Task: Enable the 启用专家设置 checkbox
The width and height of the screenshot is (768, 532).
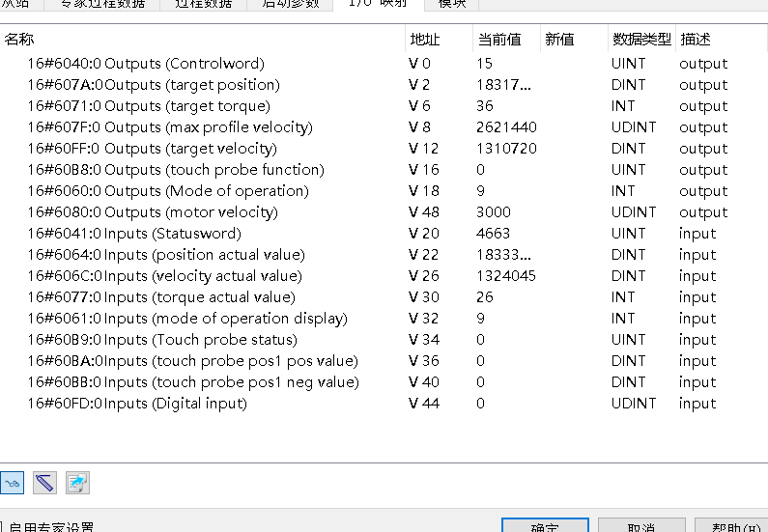Action: pyautogui.click(x=1, y=527)
